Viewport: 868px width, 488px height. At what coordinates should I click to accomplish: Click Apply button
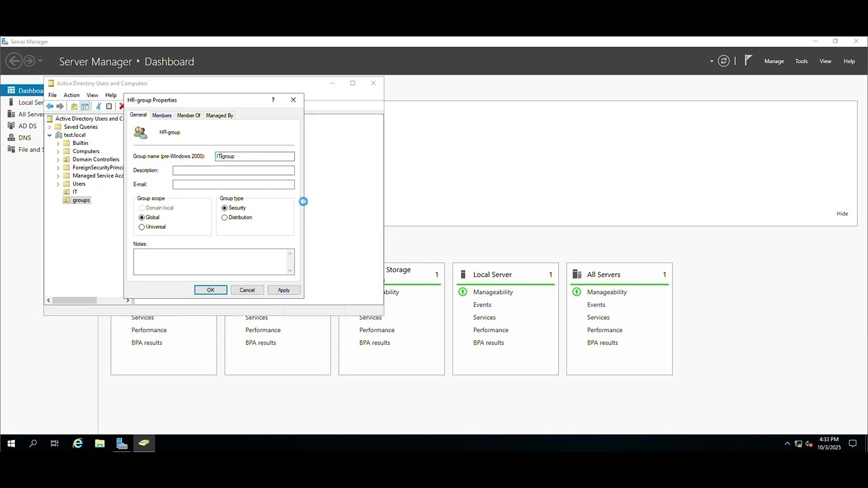[283, 290]
